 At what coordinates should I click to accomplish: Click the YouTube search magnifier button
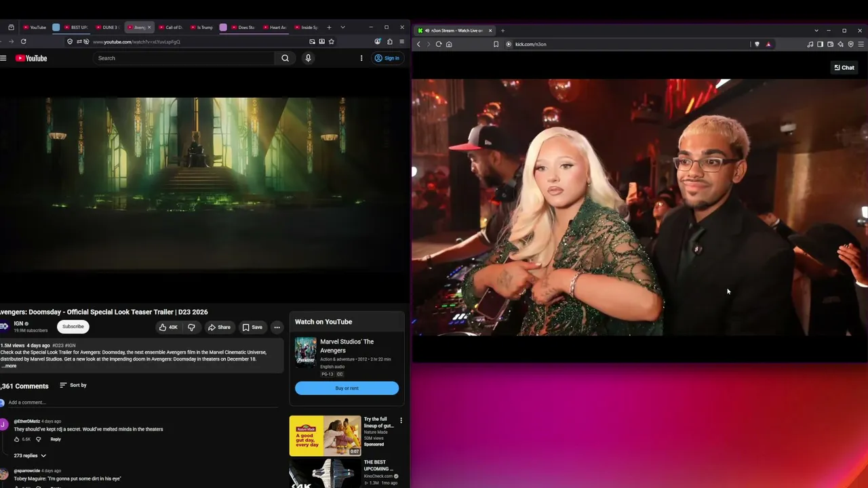tap(285, 58)
